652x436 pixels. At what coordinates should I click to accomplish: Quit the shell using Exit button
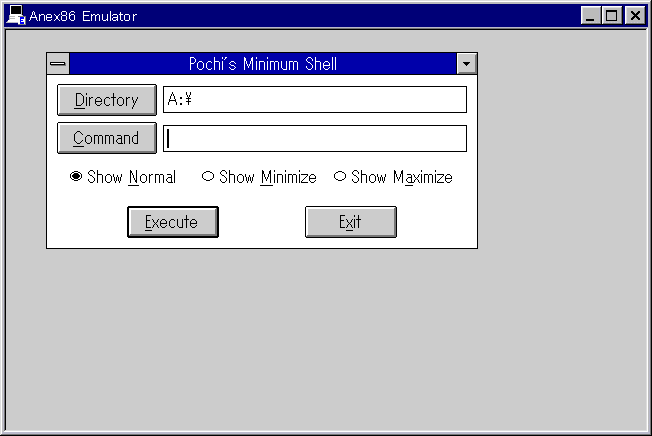pos(350,222)
